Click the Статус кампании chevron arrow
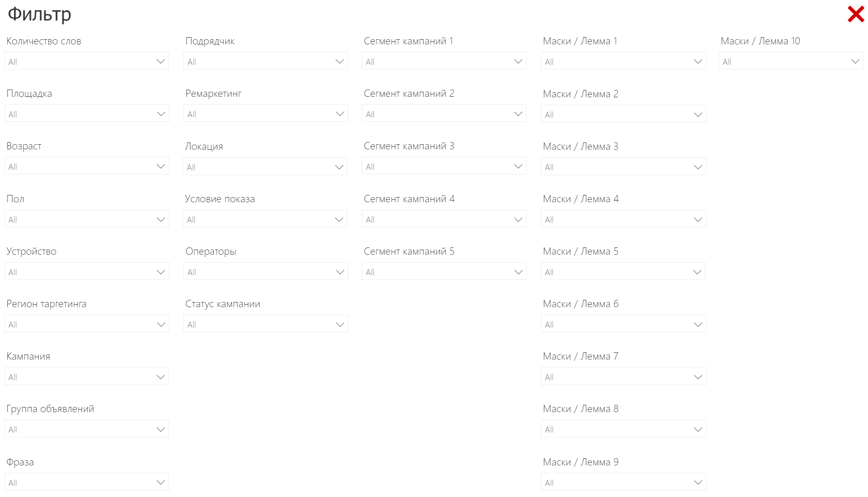 tap(340, 325)
